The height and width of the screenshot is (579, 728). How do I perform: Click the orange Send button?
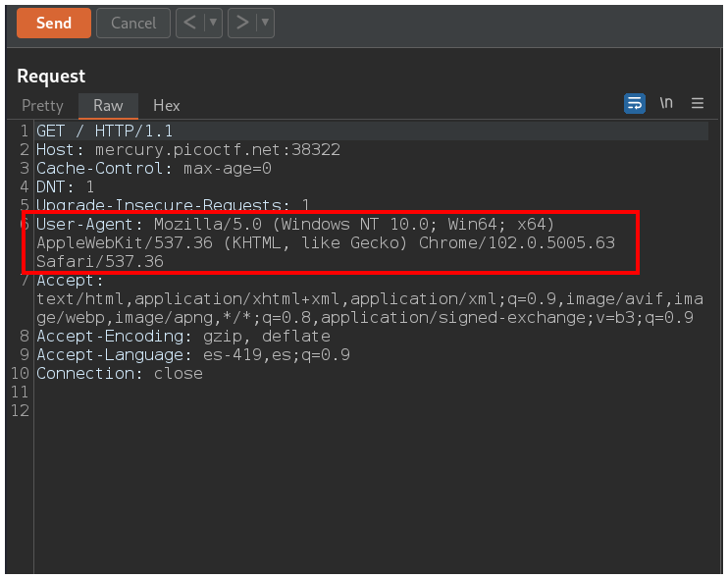(53, 24)
